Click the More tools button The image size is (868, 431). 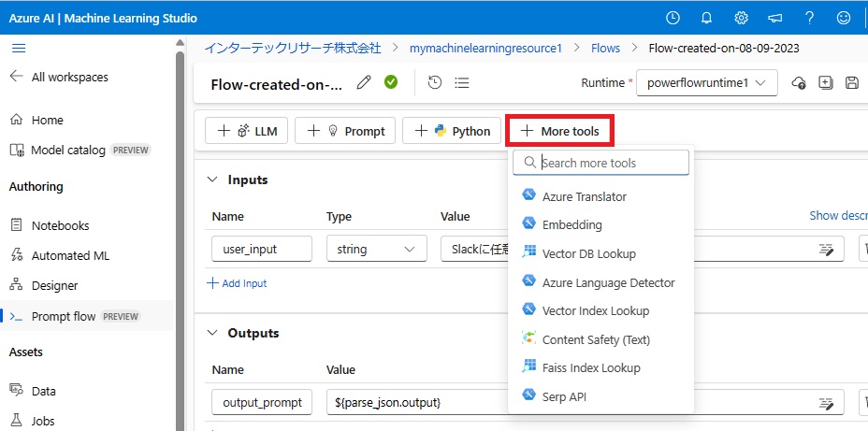(x=559, y=131)
